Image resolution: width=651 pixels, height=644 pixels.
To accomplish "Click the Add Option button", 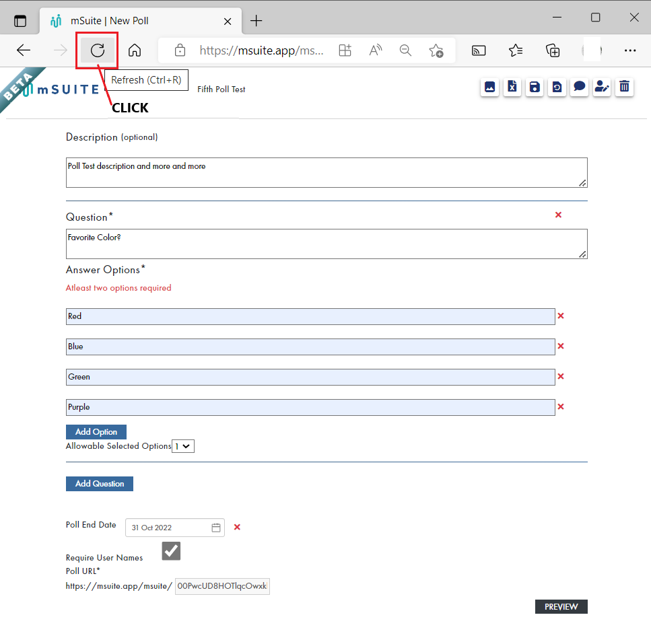I will coord(96,431).
